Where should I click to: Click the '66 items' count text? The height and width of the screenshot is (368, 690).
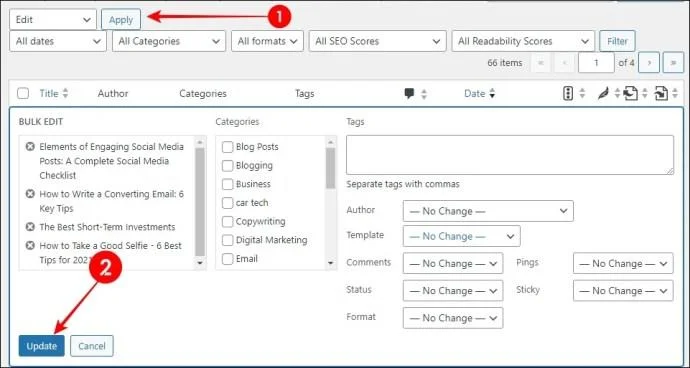[x=505, y=63]
